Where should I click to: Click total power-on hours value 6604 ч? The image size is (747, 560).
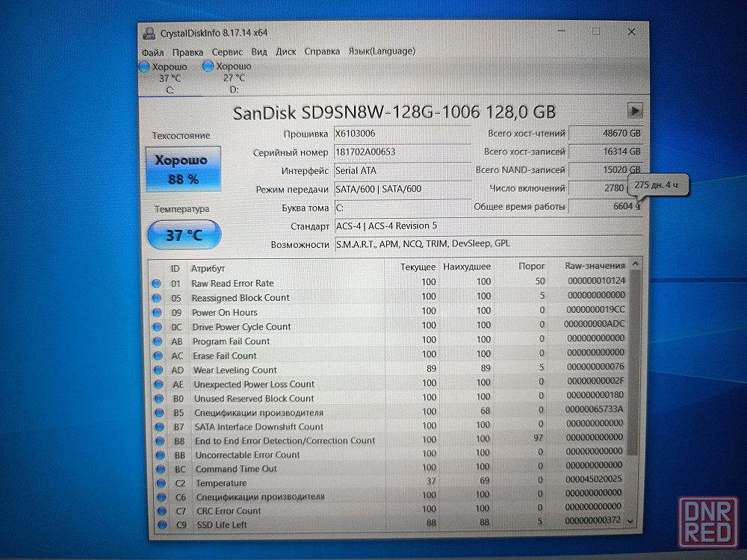(x=606, y=206)
